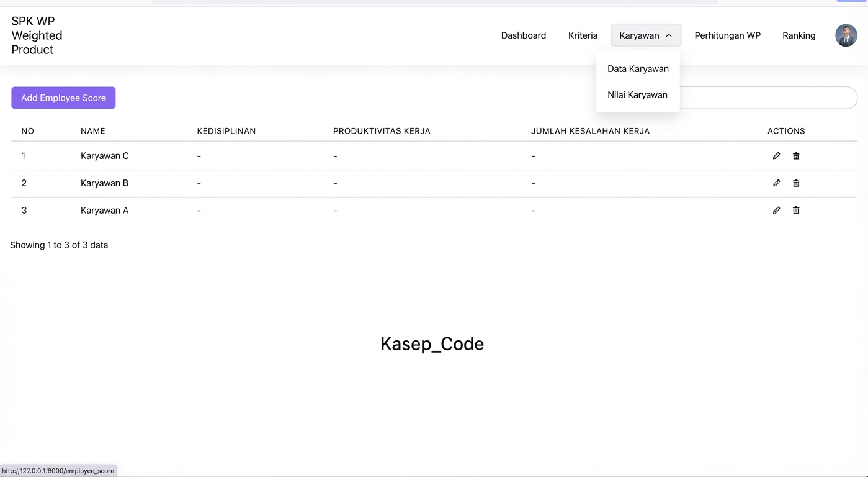Click the KEDISIPLINAN column header

coord(226,131)
